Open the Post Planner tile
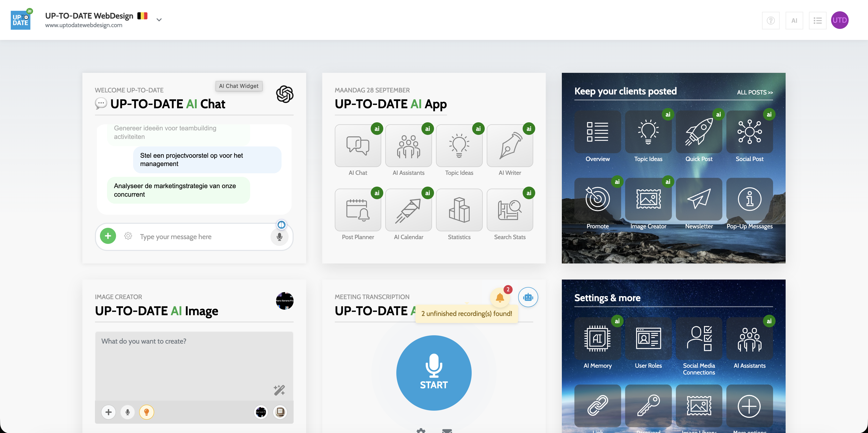 click(x=358, y=210)
